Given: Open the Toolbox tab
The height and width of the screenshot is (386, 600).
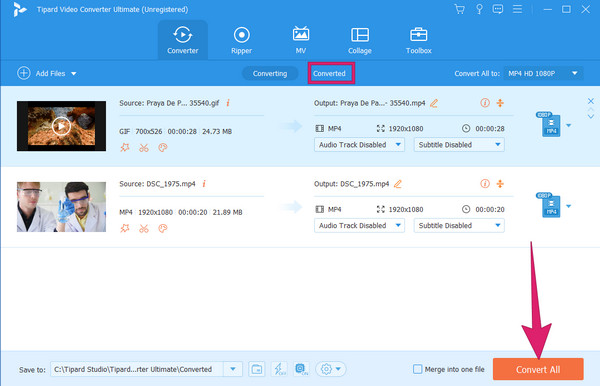Looking at the screenshot, I should pyautogui.click(x=419, y=40).
